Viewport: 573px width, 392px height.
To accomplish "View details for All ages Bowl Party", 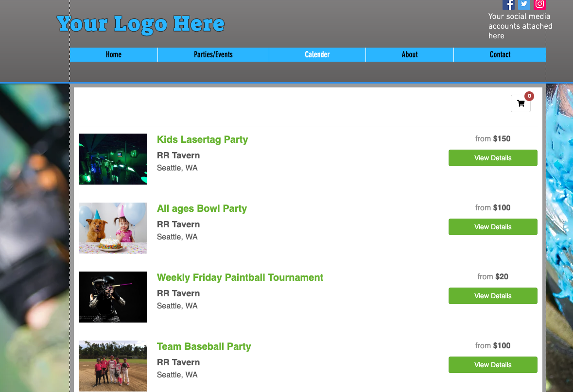I will [493, 227].
